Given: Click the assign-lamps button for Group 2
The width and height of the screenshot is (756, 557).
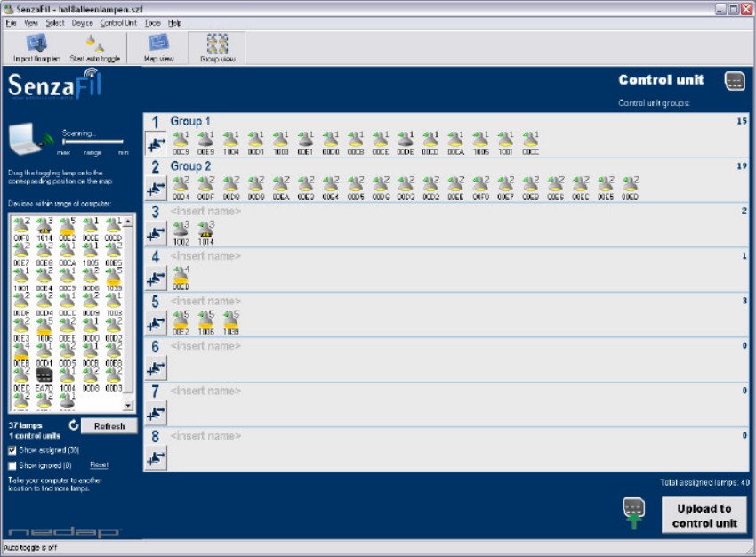Looking at the screenshot, I should [x=156, y=188].
